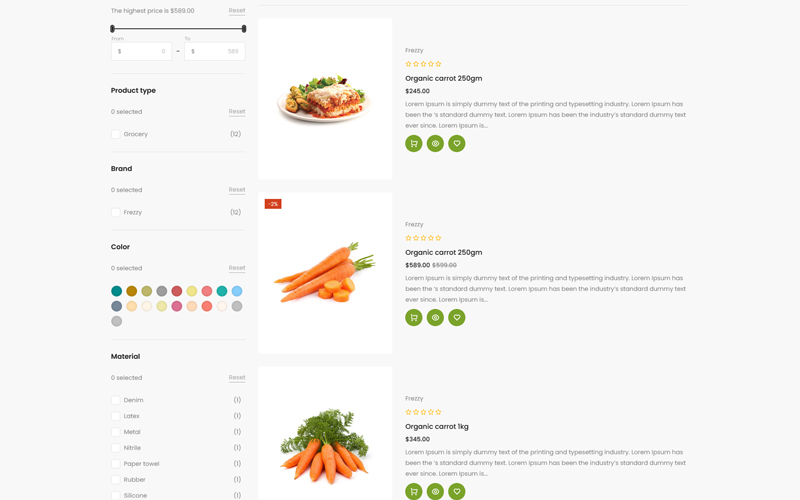The height and width of the screenshot is (500, 800).
Task: Wishlist the Organic carrot 1kg product
Action: [457, 491]
